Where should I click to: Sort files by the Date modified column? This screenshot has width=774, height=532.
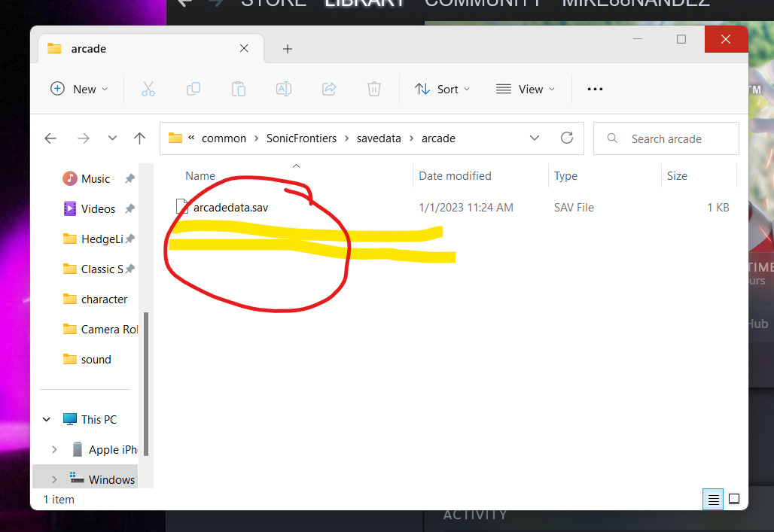point(455,175)
